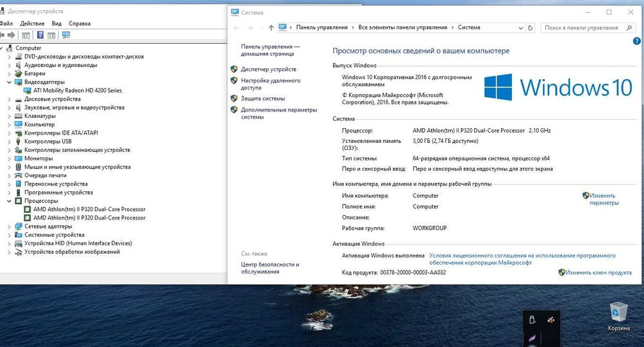Image resolution: width=644 pixels, height=347 pixels.
Task: Click icon of first AMD Athlon processor
Action: pos(28,209)
